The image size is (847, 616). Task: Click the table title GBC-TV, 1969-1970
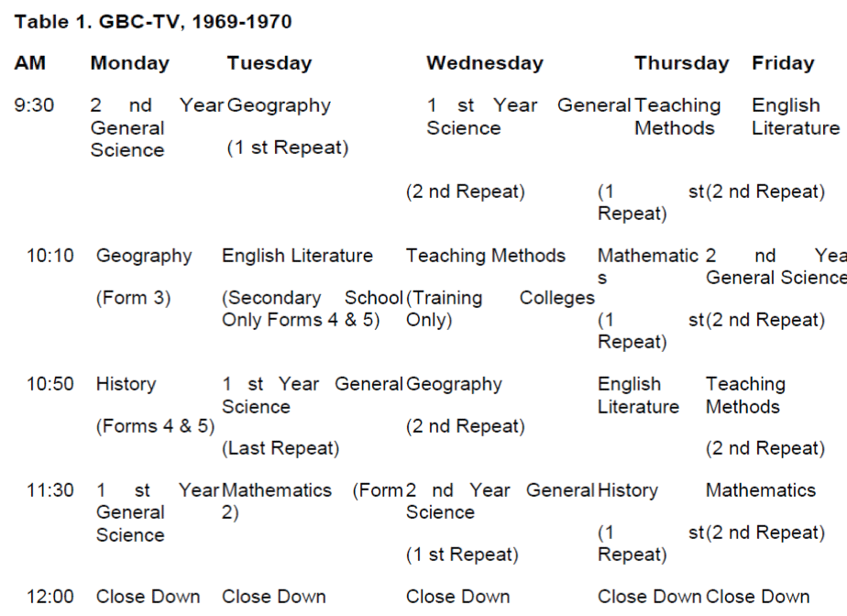coord(153,22)
